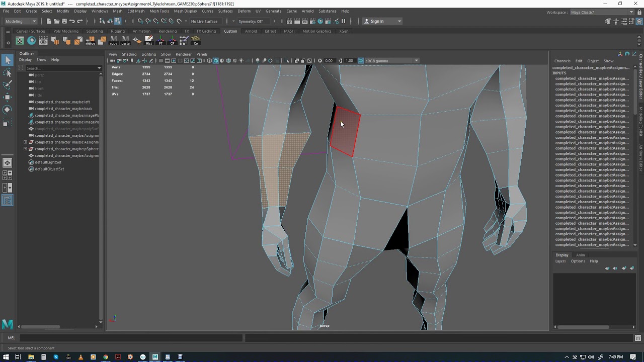Open Symmetry: Off dropdown
This screenshot has width=644, height=362.
click(x=254, y=21)
